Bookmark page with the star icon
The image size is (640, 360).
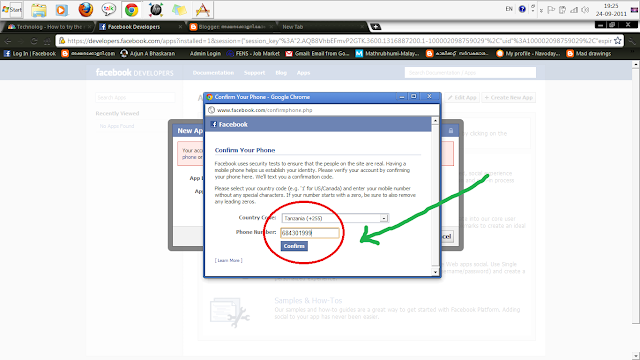tap(618, 41)
